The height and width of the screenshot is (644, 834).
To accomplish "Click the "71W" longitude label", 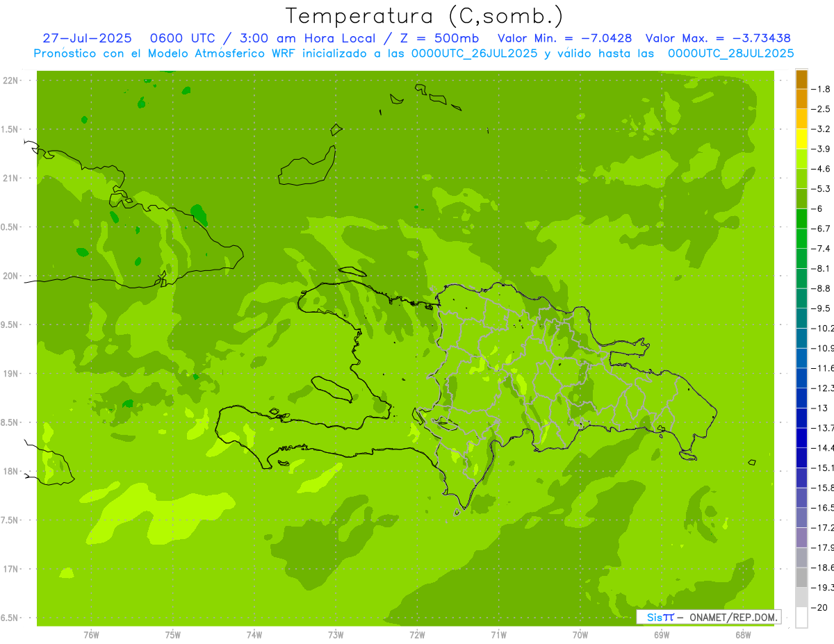I will 498,635.
